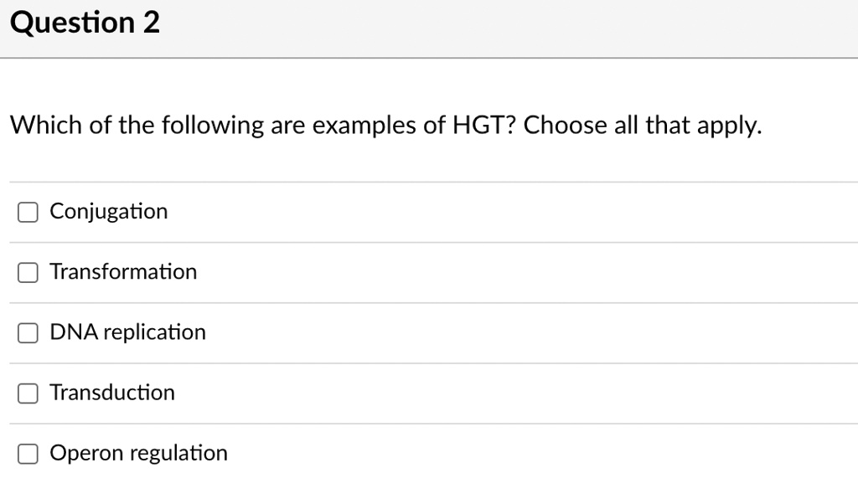This screenshot has height=504, width=858.
Task: Click the question prompt about HGT examples
Action: (x=385, y=125)
